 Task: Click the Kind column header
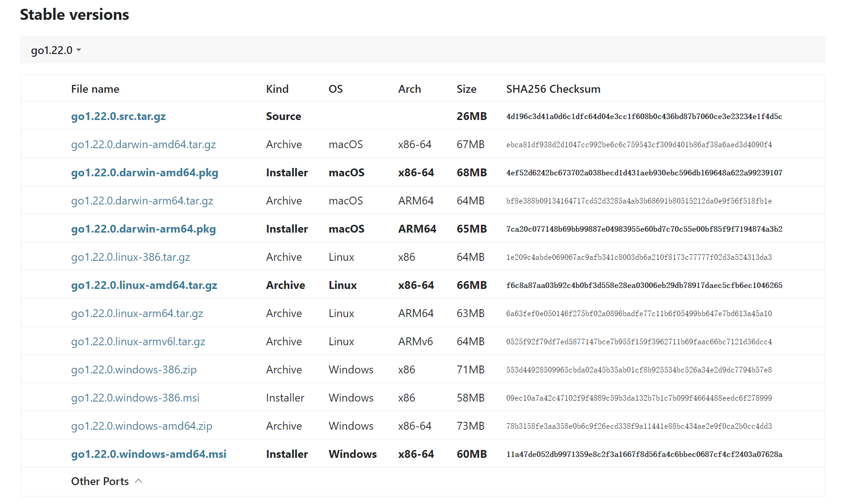(x=277, y=89)
